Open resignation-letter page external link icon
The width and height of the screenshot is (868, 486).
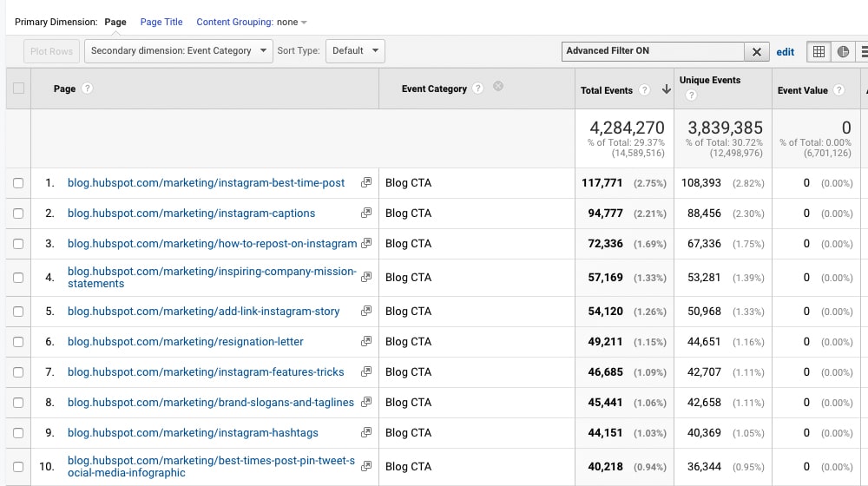pos(366,342)
